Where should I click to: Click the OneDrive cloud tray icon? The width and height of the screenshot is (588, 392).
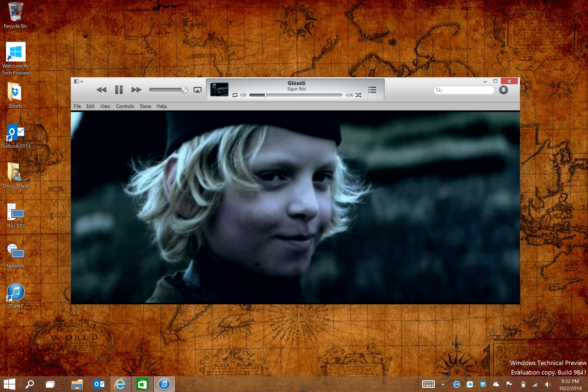pos(496,384)
